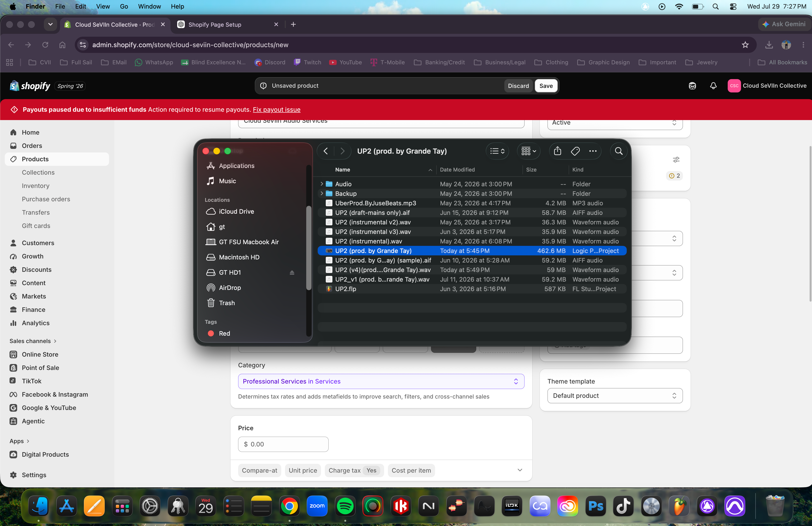Open the Category dropdown Professional Services
812x526 pixels.
[381, 381]
